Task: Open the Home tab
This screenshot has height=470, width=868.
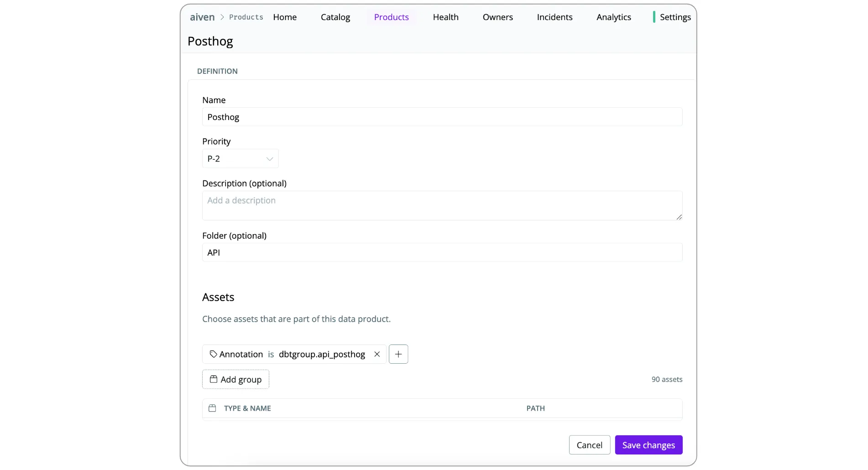Action: coord(285,17)
